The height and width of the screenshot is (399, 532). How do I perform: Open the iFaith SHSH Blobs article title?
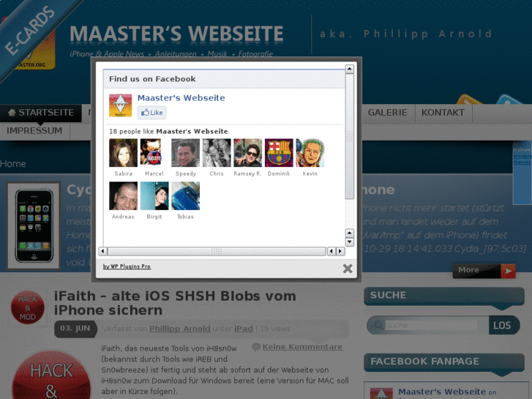click(x=175, y=303)
